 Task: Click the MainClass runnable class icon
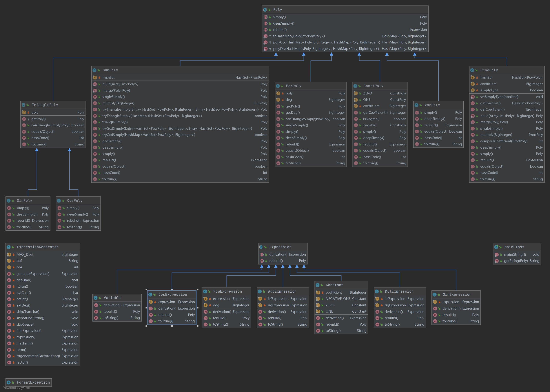[496, 247]
